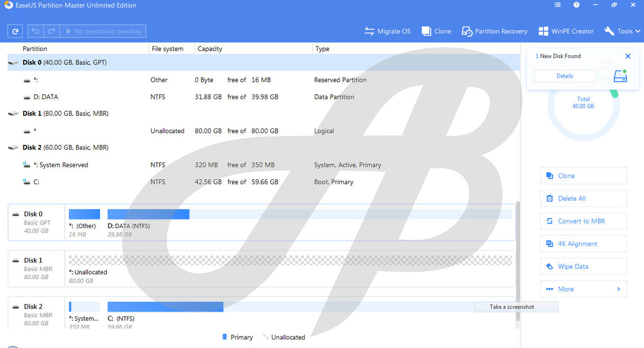The width and height of the screenshot is (644, 348).
Task: Launch Partition Recovery
Action: (x=495, y=31)
